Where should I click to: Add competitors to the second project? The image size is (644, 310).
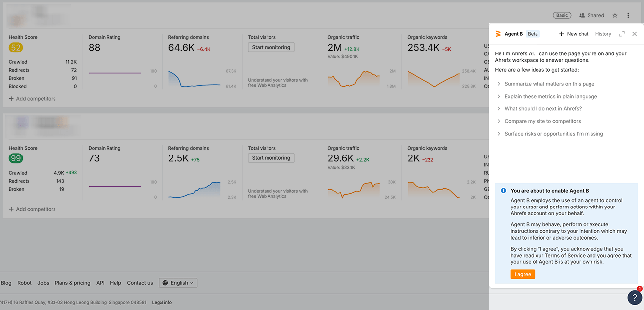click(32, 209)
